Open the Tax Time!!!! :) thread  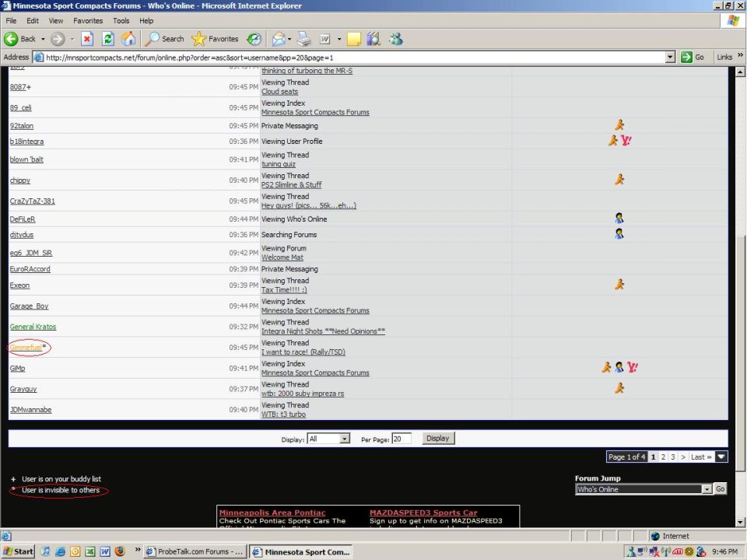[284, 289]
